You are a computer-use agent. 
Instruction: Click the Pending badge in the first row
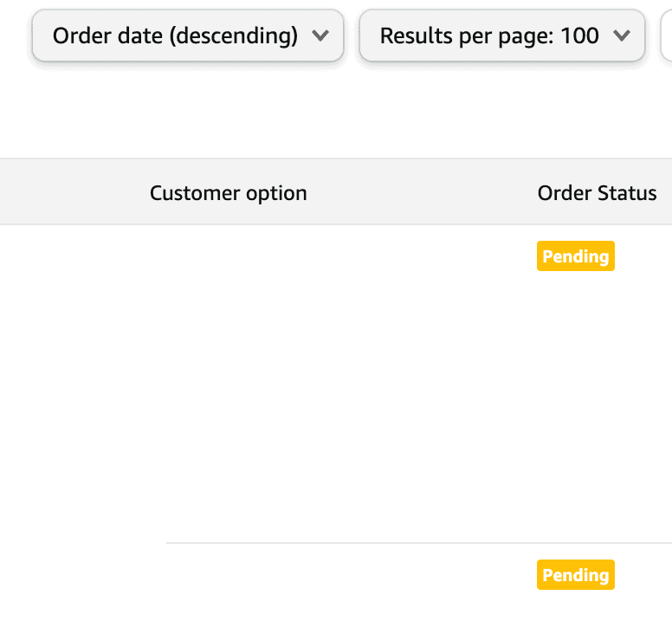[575, 256]
